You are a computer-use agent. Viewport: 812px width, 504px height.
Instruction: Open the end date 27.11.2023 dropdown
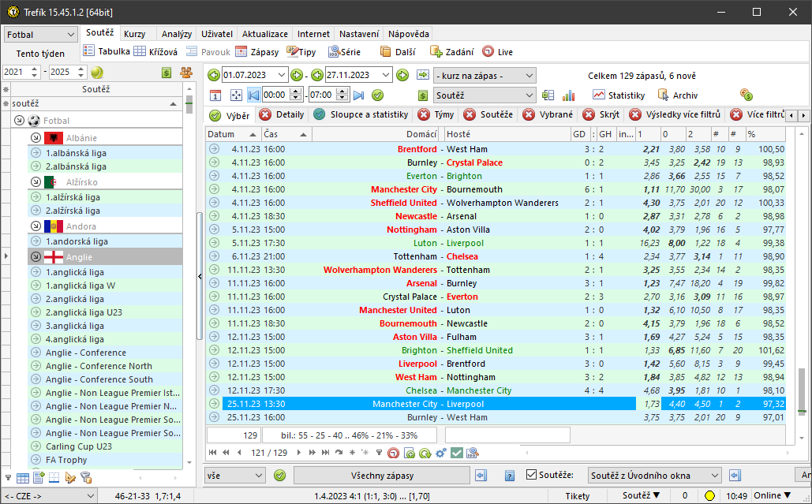pos(385,75)
